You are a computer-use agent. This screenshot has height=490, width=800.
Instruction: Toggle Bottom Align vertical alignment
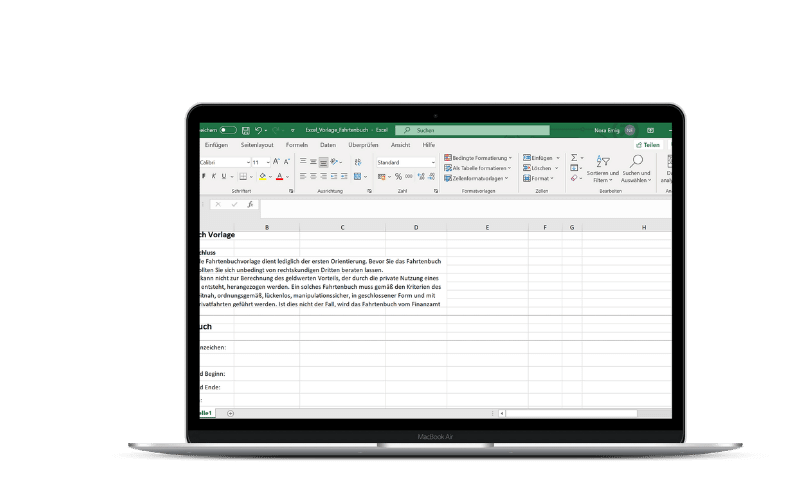tap(323, 162)
